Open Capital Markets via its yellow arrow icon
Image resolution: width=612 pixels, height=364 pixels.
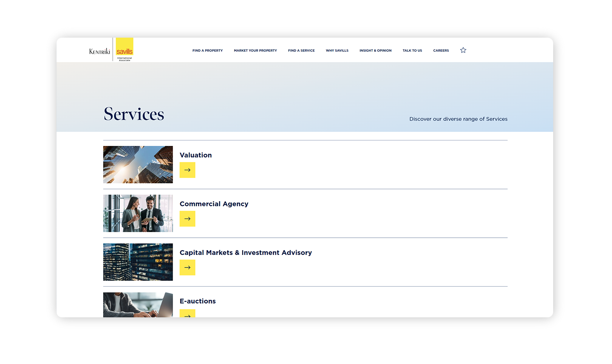coord(187,267)
